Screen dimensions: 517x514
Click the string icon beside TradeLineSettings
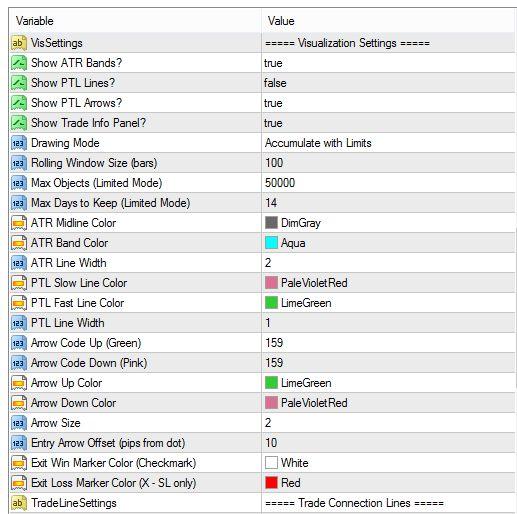point(19,503)
